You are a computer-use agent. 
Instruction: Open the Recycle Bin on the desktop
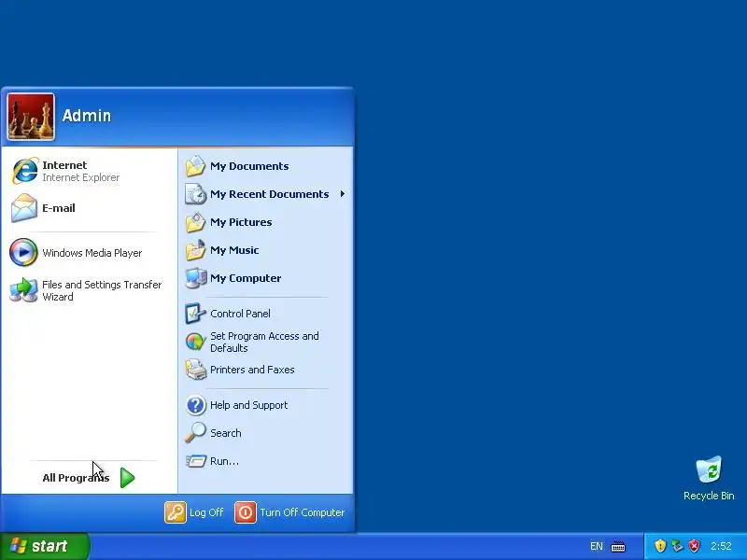pyautogui.click(x=709, y=478)
